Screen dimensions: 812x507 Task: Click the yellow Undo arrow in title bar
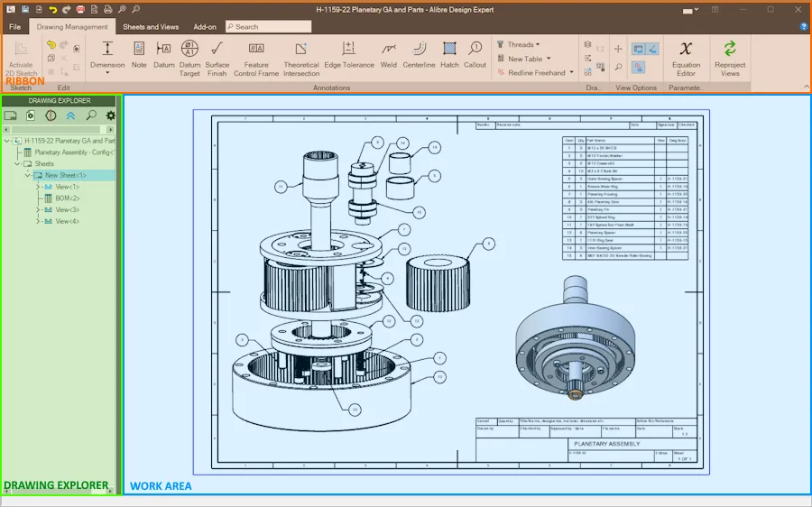coord(53,9)
